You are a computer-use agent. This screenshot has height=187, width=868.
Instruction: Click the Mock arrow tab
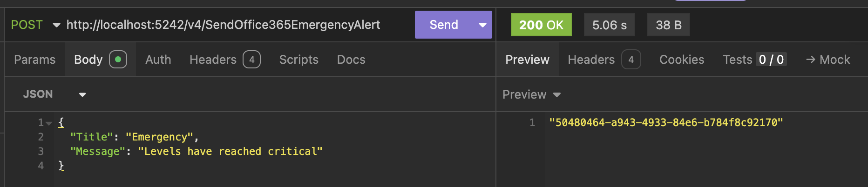(x=828, y=60)
